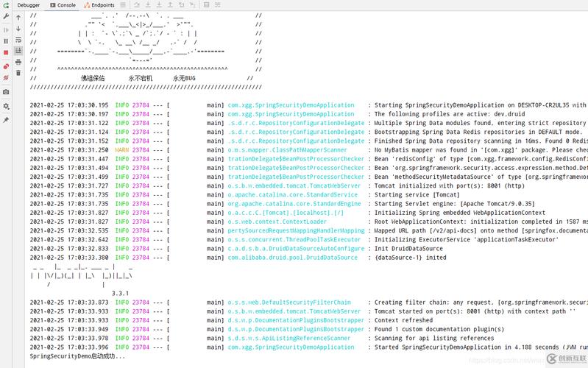
Task: Clear all console output with trash icon
Action: coord(18,73)
